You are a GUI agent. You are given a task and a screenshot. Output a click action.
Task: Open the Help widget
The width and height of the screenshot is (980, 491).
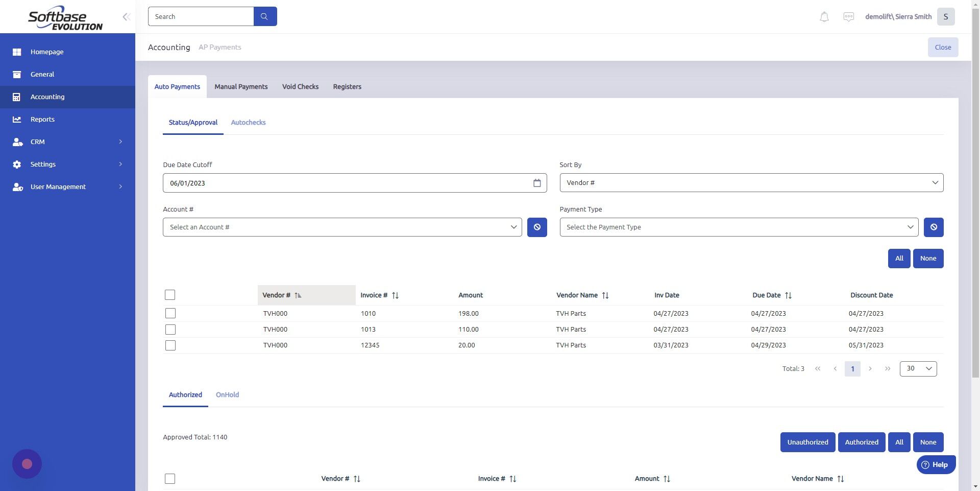point(936,464)
